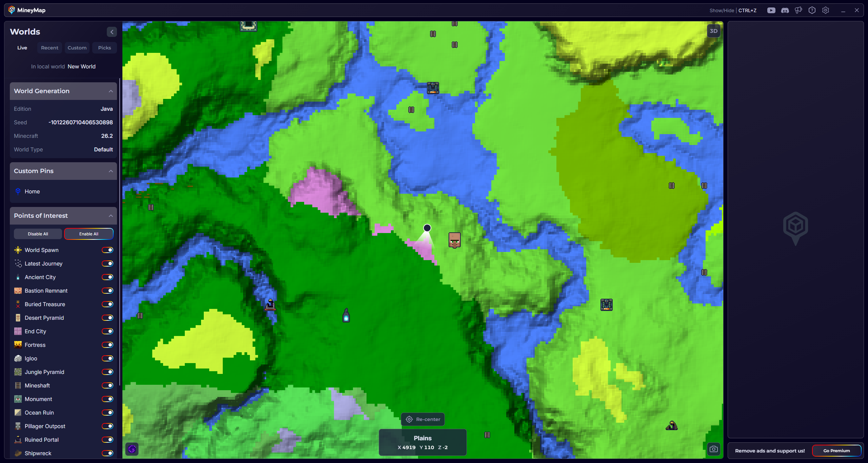The image size is (868, 463).
Task: Toggle Jungle Pyramid switch
Action: click(107, 372)
